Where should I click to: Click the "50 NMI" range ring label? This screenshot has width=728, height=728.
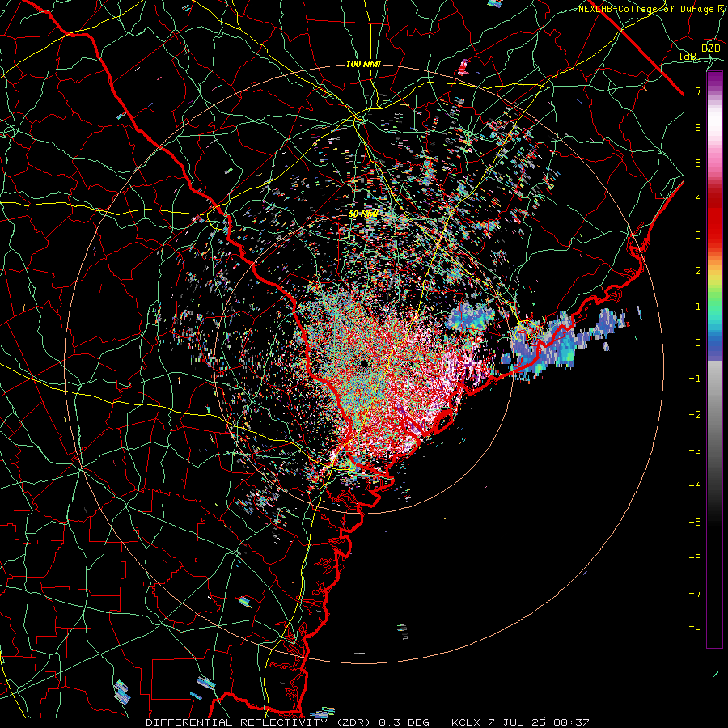click(363, 214)
